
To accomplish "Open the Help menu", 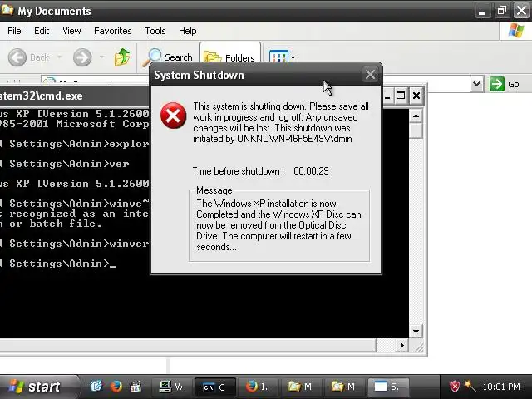I will coord(188,31).
